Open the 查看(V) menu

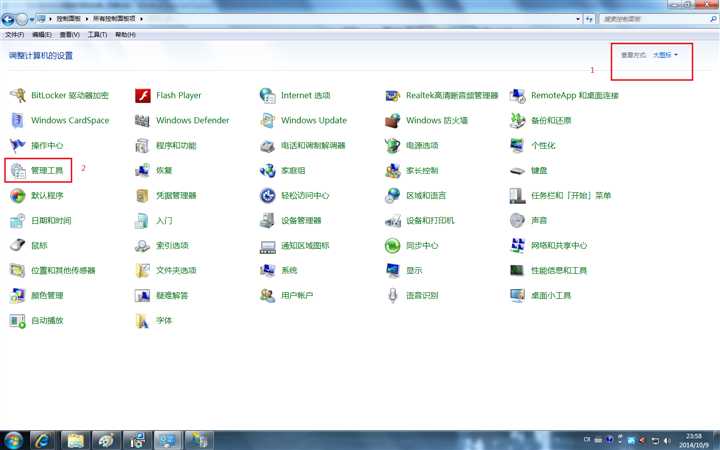pyautogui.click(x=70, y=35)
